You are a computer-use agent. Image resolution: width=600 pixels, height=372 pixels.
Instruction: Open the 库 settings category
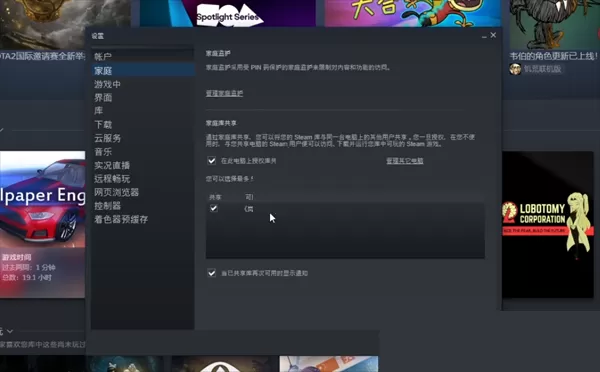(x=142, y=111)
